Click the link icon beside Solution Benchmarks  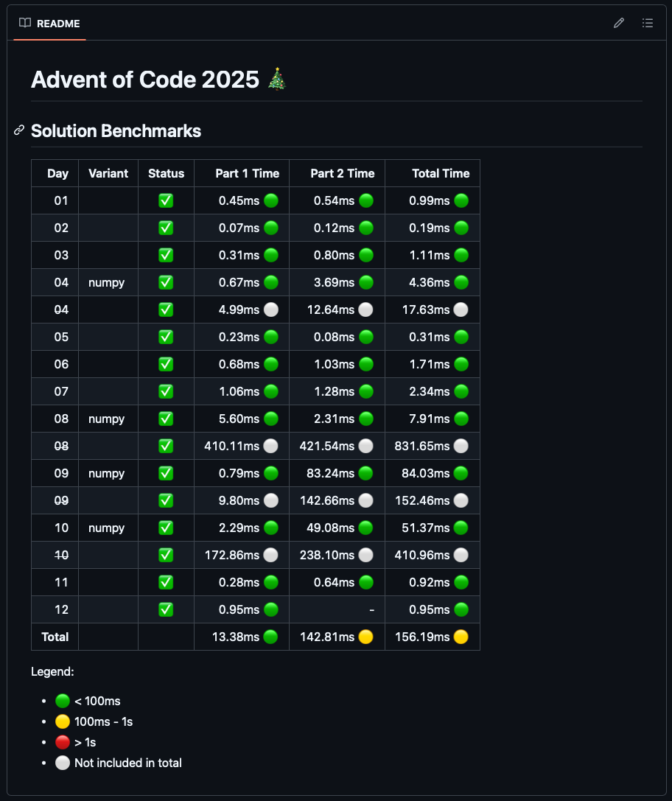(x=19, y=130)
